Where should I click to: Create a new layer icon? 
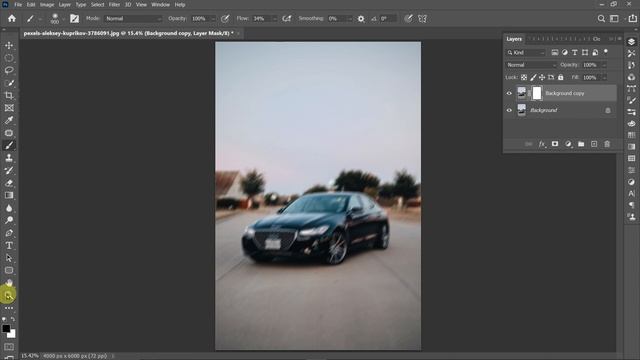[x=594, y=144]
